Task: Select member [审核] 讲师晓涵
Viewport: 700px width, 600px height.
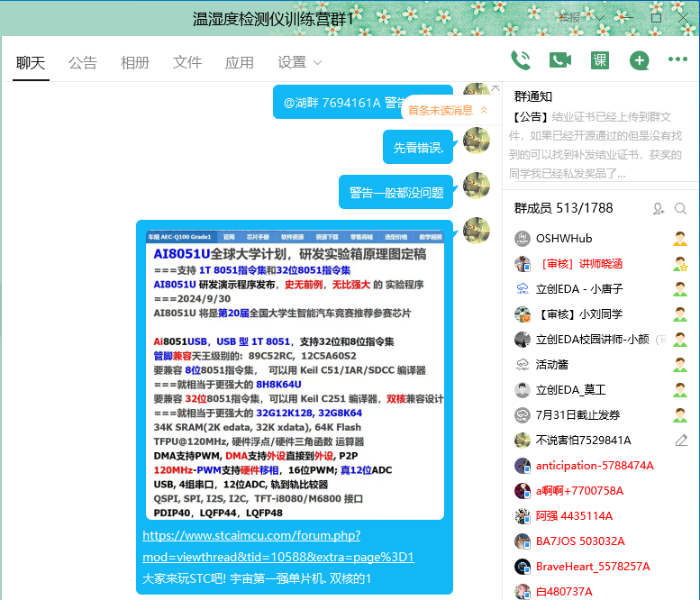Action: click(x=600, y=264)
